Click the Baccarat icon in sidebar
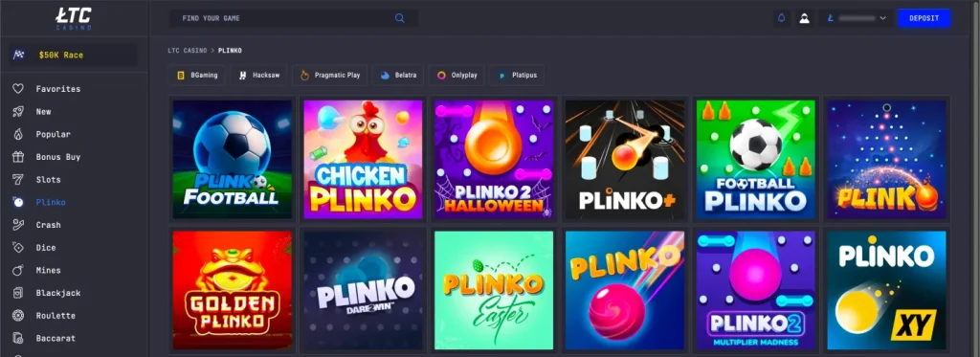Screen dimensions: 980x357 coord(18,338)
